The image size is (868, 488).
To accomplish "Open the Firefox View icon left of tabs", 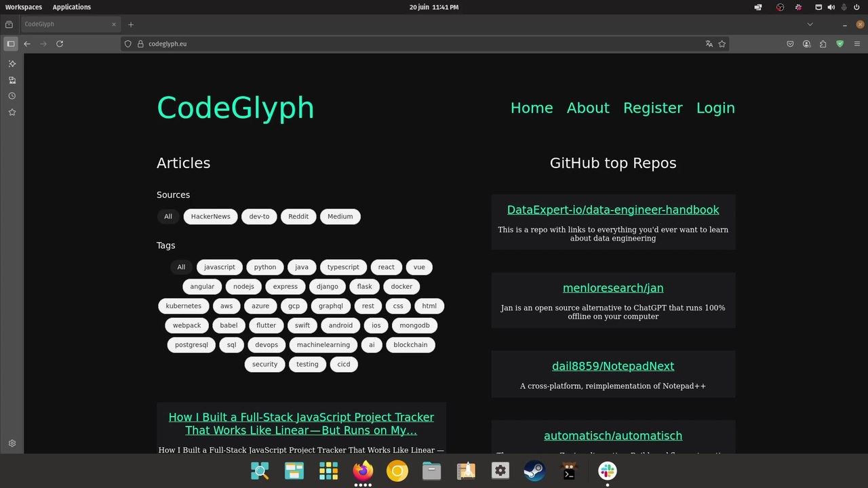I will pyautogui.click(x=9, y=24).
